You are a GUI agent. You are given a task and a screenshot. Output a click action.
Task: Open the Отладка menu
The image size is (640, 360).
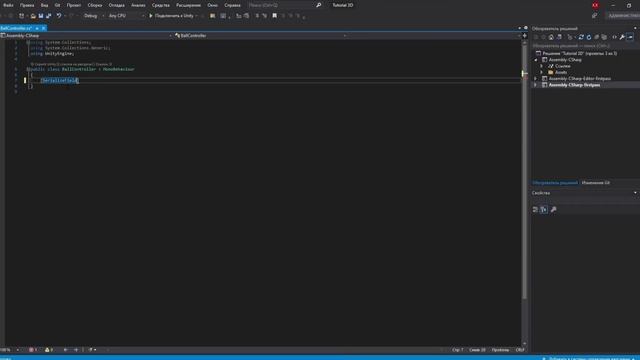tap(116, 5)
